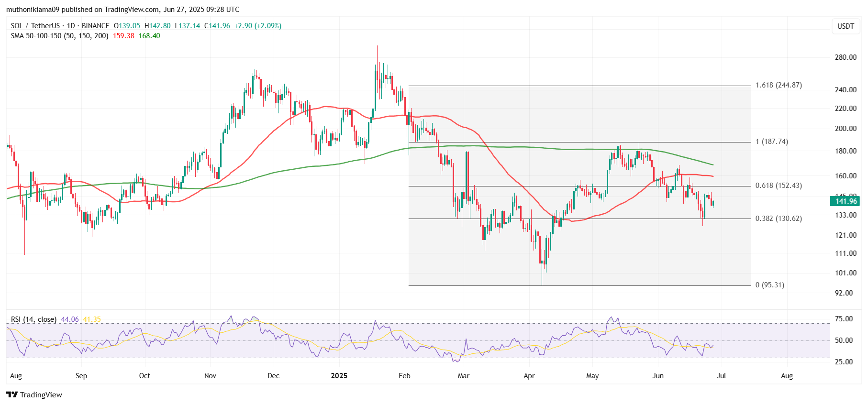Screen dimensions: 868x405
Task: Select the RSI (14, close) indicator label
Action: click(33, 319)
